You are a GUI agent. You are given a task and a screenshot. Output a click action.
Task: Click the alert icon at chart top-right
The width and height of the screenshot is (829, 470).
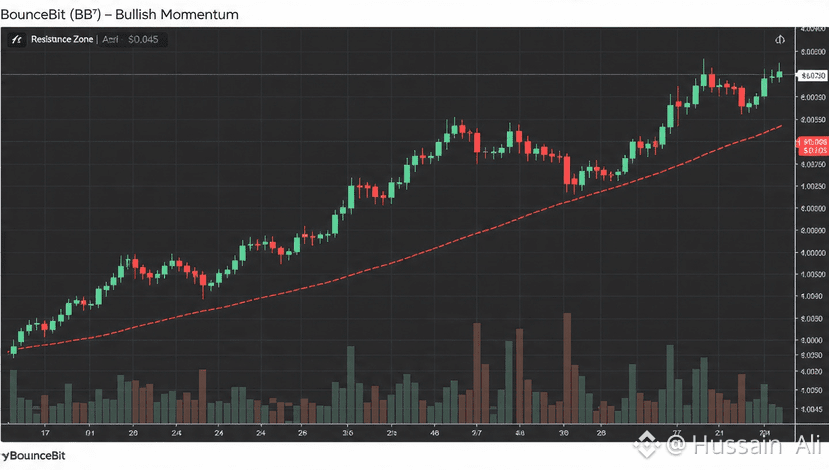pyautogui.click(x=780, y=40)
